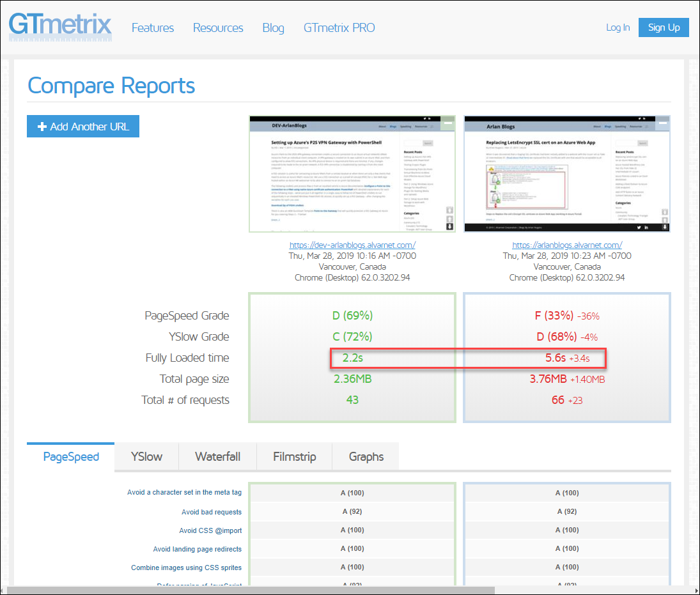Viewport: 700px width, 595px height.
Task: Open the GTmetrix PRO page
Action: 339,27
